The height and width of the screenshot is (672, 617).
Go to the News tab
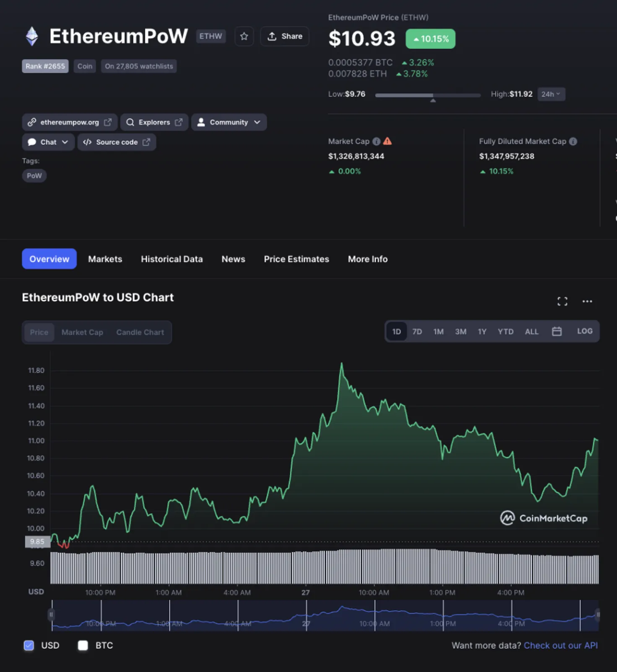(x=233, y=259)
